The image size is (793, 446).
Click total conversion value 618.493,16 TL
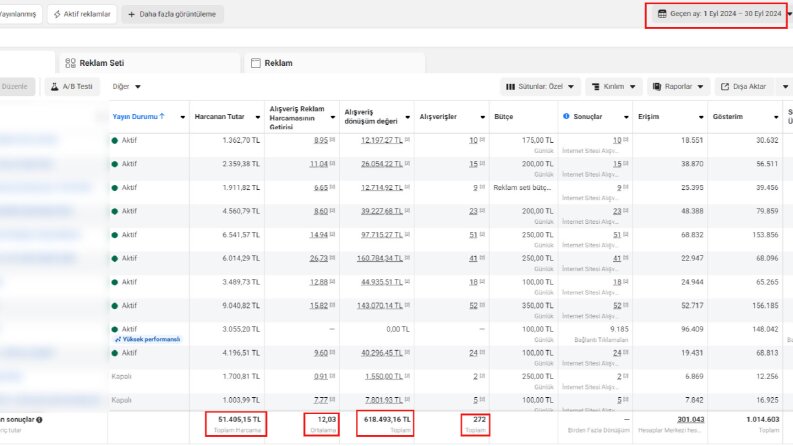[x=386, y=419]
